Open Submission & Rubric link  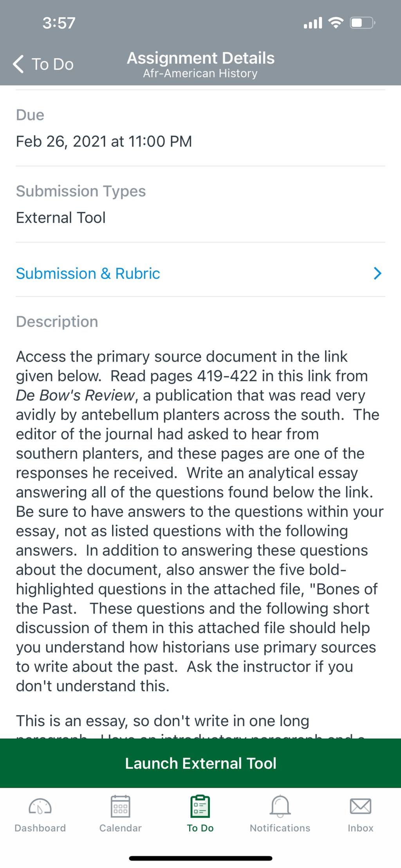tap(88, 273)
